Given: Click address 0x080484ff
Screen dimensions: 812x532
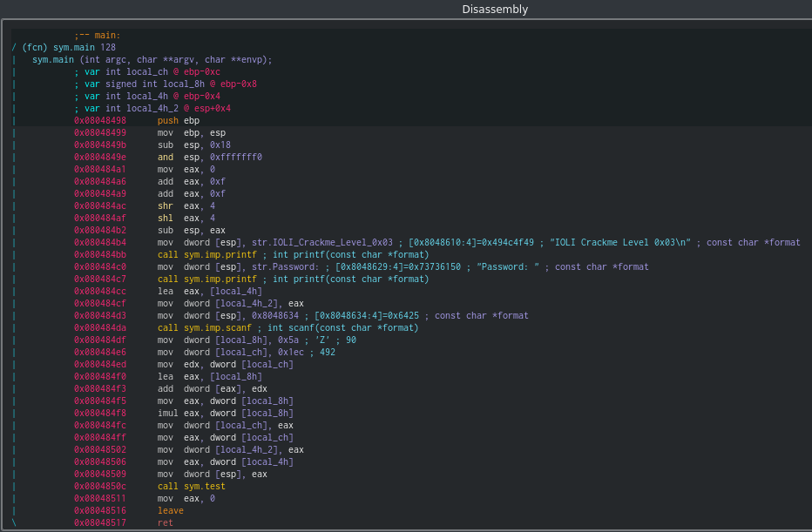Looking at the screenshot, I should pos(99,437).
